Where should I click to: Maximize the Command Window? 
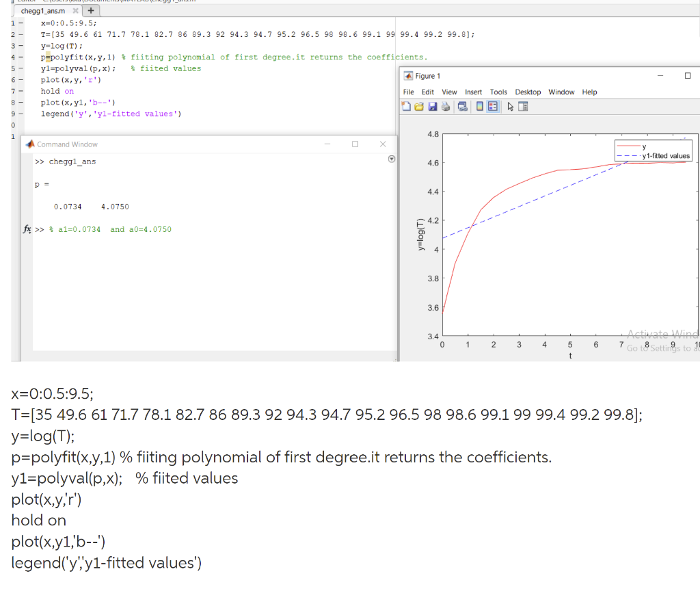point(355,144)
